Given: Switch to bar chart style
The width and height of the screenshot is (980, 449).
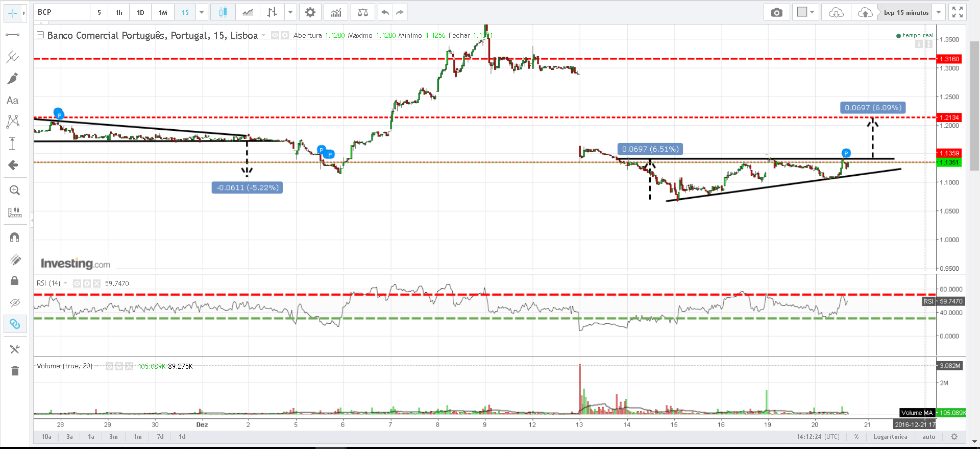Looking at the screenshot, I should pos(272,12).
